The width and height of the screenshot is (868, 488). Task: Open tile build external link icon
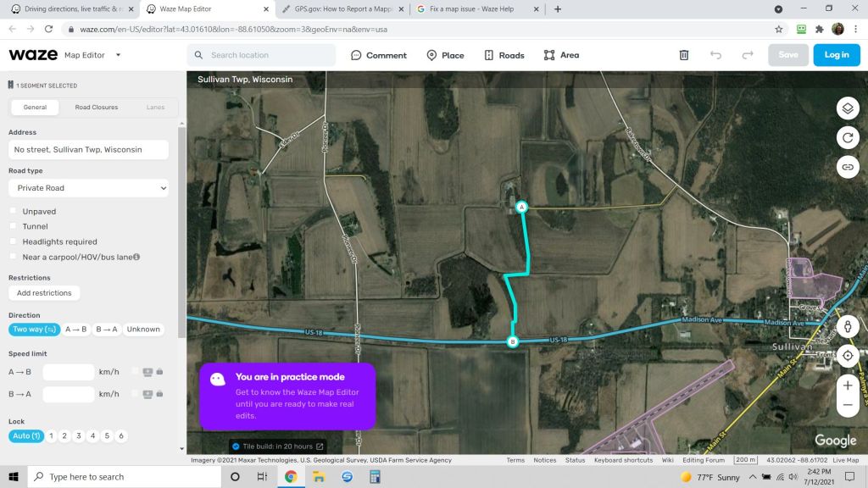coord(320,446)
